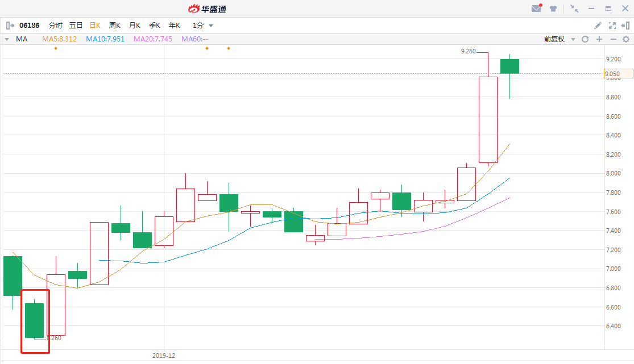
Task: Click the 06186 stock code
Action: [30, 26]
